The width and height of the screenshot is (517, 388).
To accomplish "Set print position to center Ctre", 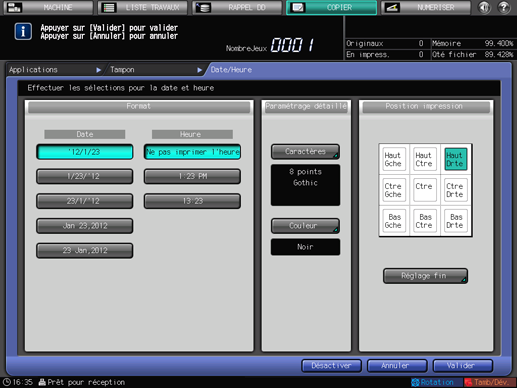I will point(425,190).
